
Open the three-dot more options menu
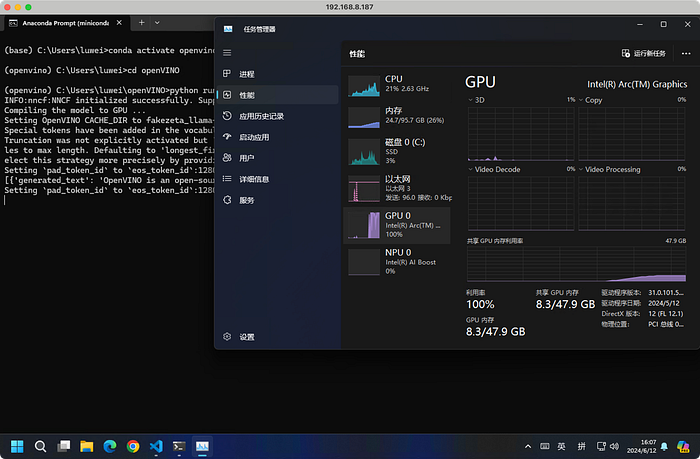coord(686,54)
